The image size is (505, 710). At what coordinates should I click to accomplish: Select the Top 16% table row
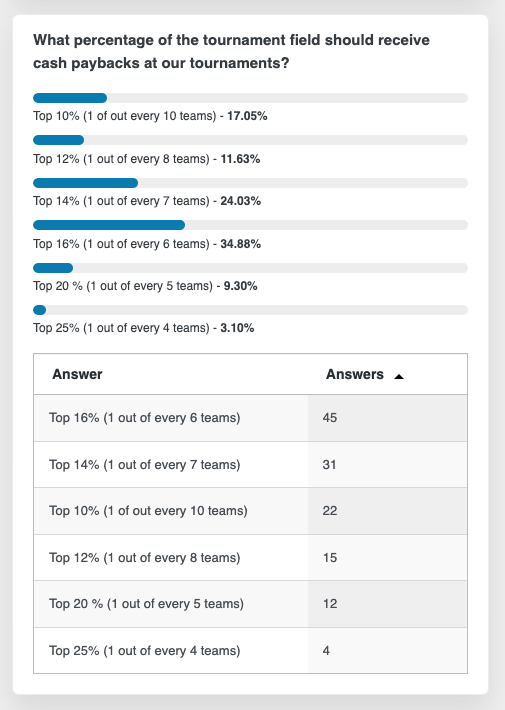[x=250, y=418]
